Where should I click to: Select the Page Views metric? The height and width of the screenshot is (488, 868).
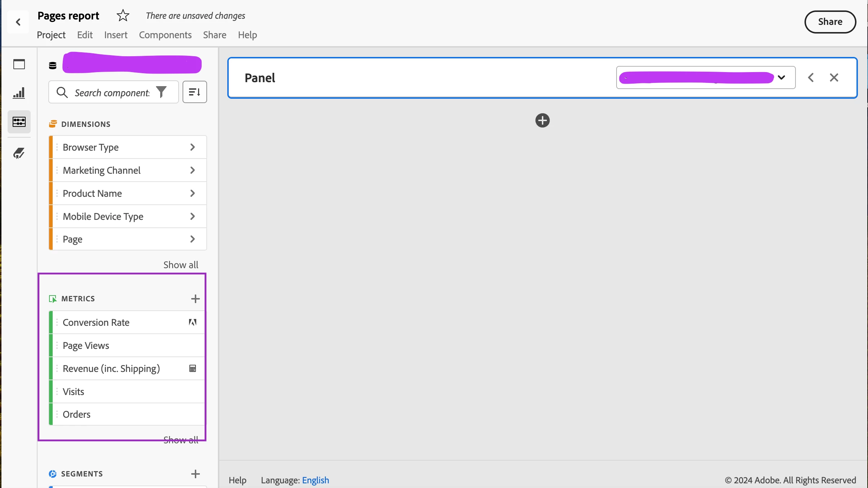tap(86, 345)
